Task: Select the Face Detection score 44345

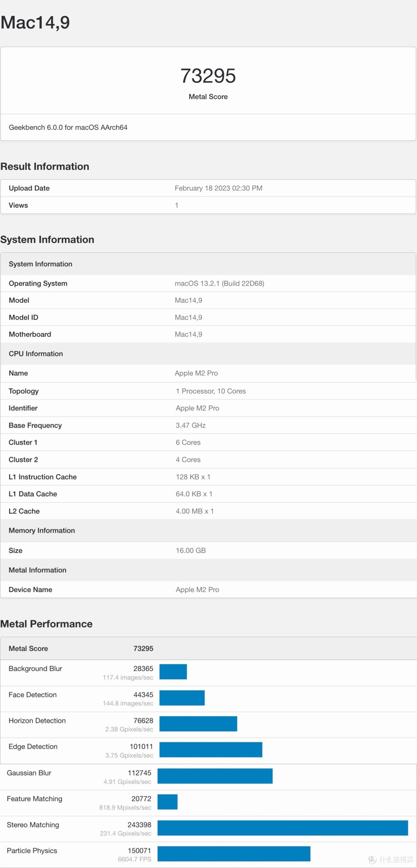Action: tap(143, 695)
